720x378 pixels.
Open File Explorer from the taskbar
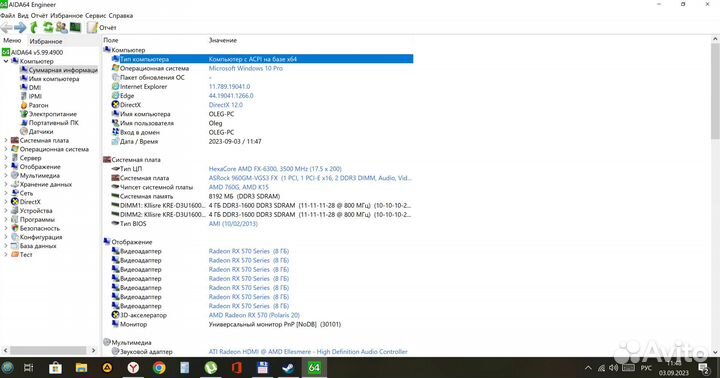pos(81,368)
